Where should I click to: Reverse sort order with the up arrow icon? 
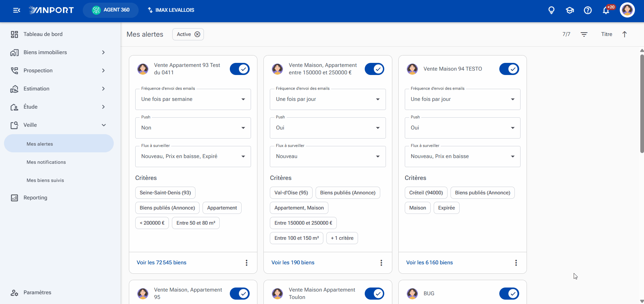point(624,34)
